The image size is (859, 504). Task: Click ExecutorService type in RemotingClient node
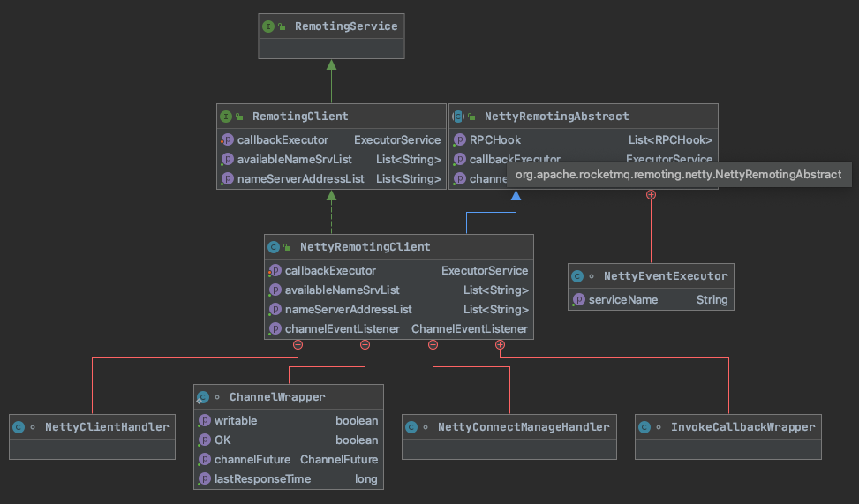(x=397, y=139)
